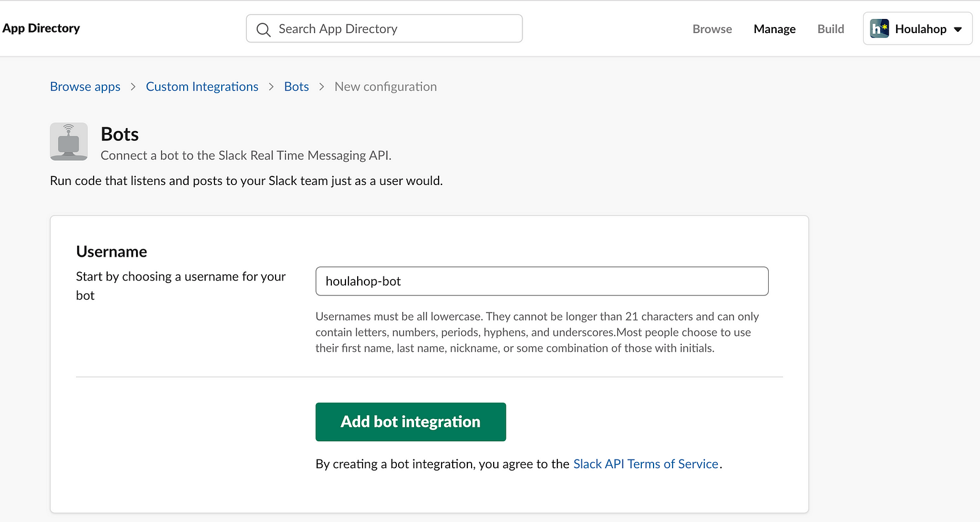The width and height of the screenshot is (980, 522).
Task: Click 'Run code that listens and posts' text
Action: coord(246,181)
